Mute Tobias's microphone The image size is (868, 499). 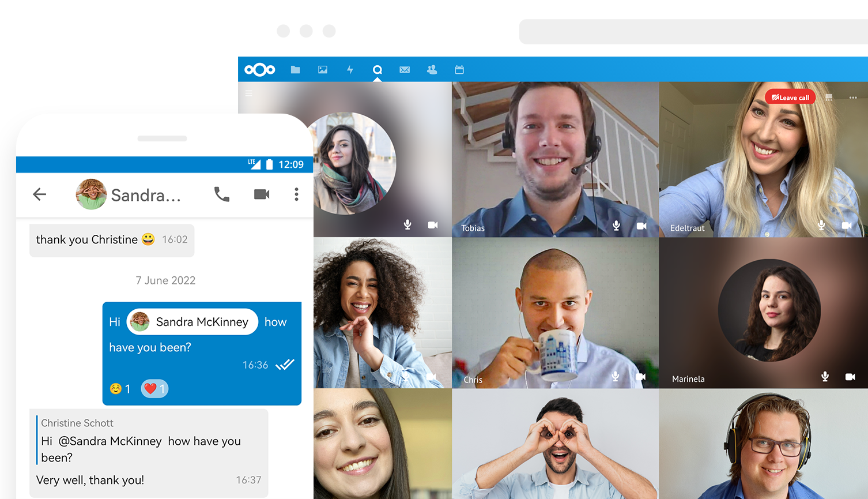(x=615, y=225)
